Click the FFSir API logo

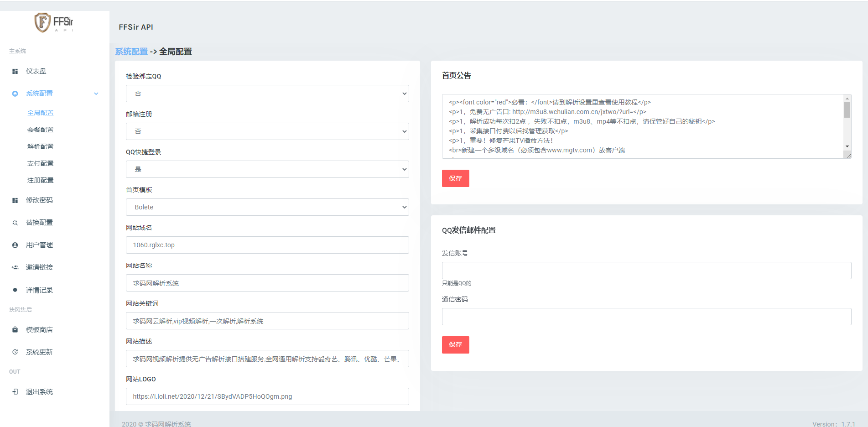(x=54, y=23)
